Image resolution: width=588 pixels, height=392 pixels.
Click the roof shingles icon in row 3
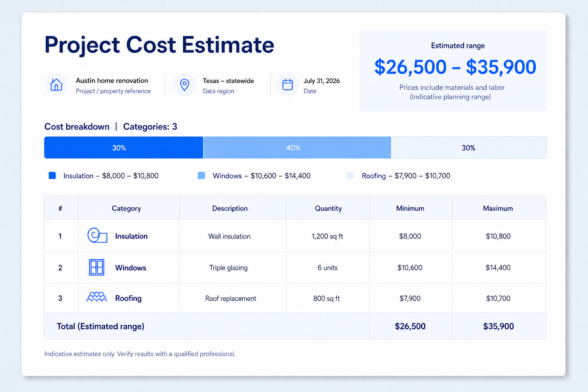pyautogui.click(x=97, y=297)
